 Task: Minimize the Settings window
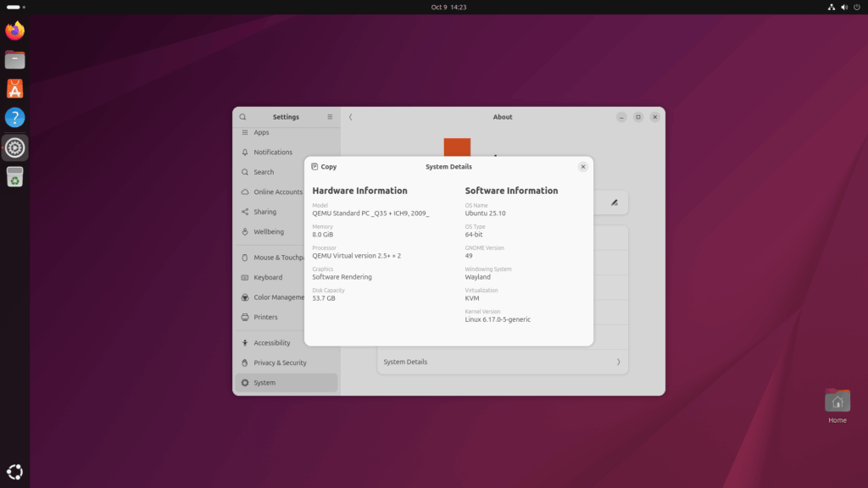(621, 117)
